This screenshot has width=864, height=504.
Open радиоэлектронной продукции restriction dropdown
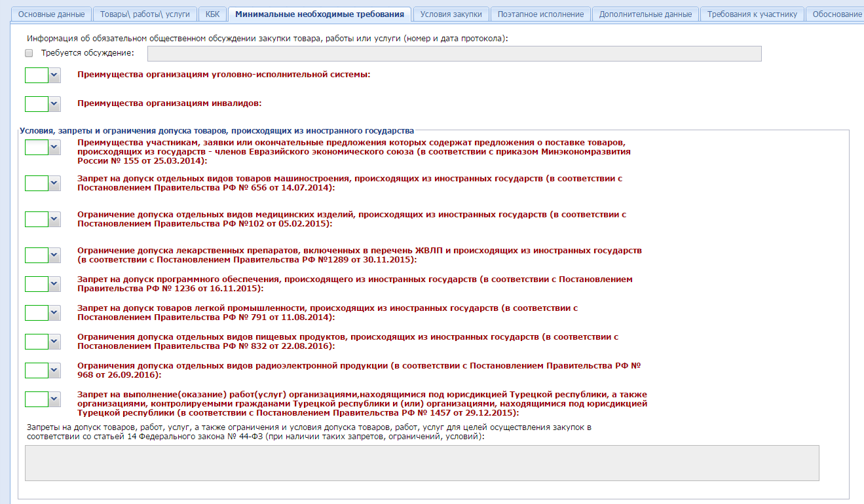coord(54,370)
